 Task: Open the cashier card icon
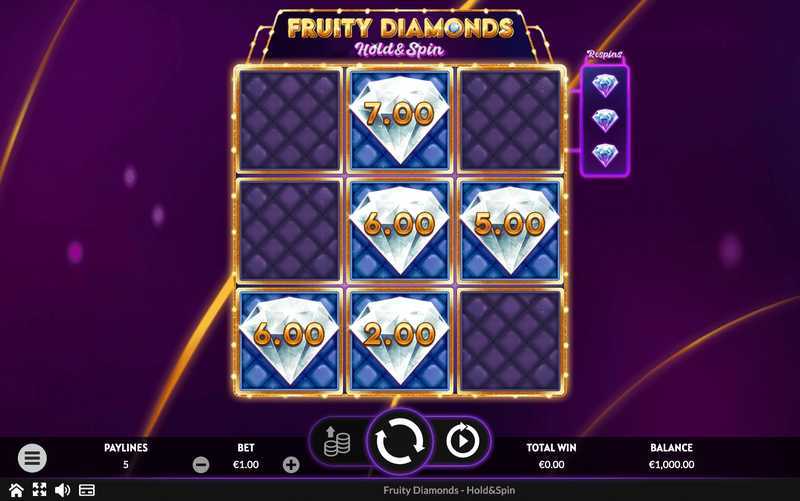coord(87,490)
